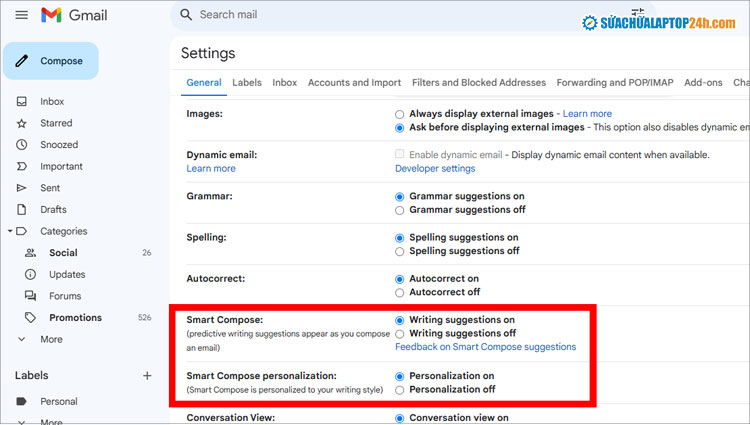Select Autocorrect on

coord(399,279)
